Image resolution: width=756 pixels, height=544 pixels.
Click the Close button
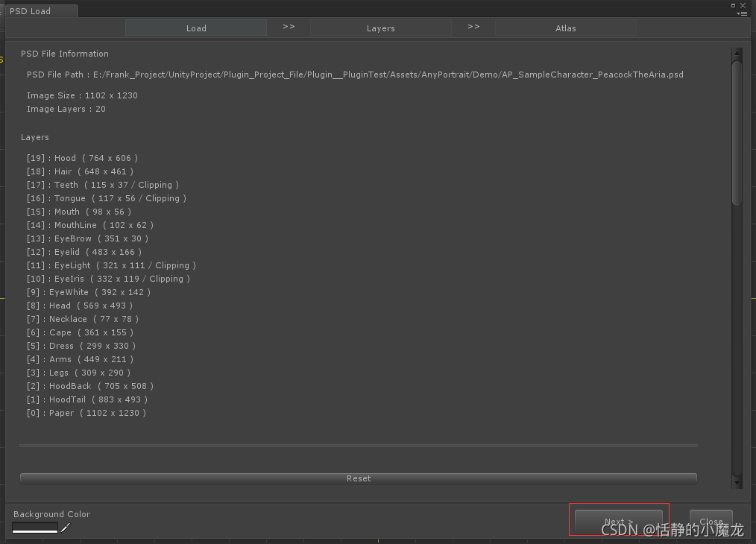pyautogui.click(x=711, y=521)
